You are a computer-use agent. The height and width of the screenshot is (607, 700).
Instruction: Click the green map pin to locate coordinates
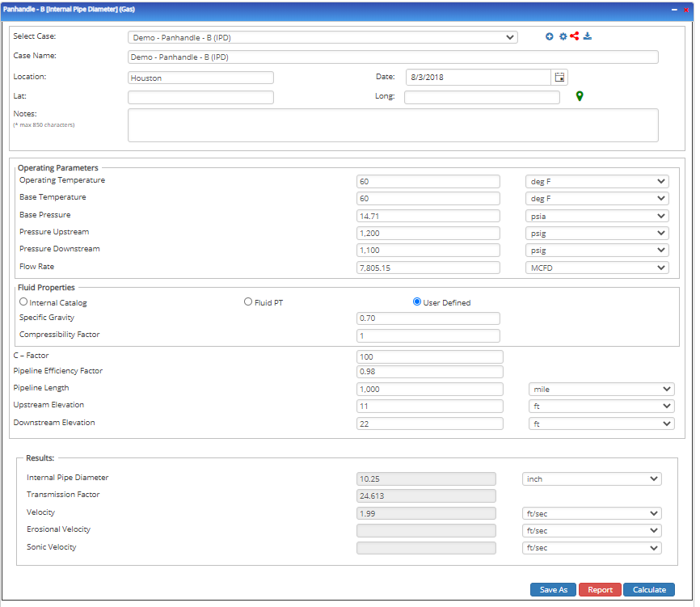(x=579, y=95)
